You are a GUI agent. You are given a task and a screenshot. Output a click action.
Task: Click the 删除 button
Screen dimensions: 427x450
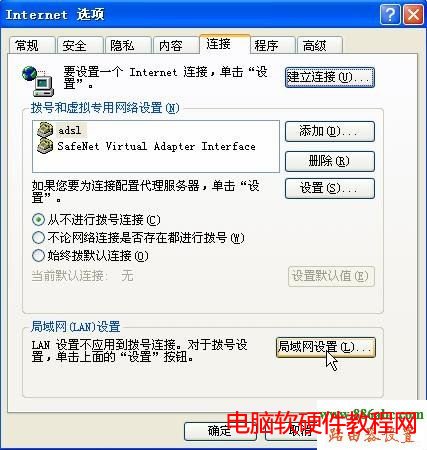point(330,161)
